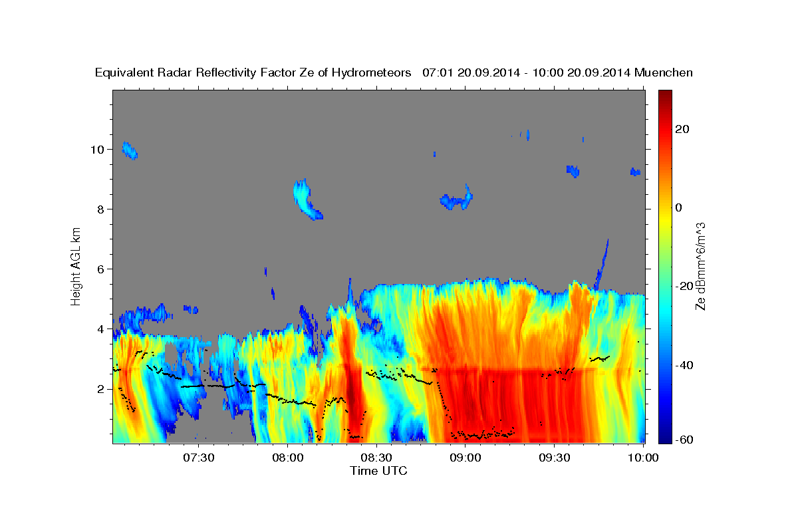Click the plot title text

pyautogui.click(x=394, y=72)
